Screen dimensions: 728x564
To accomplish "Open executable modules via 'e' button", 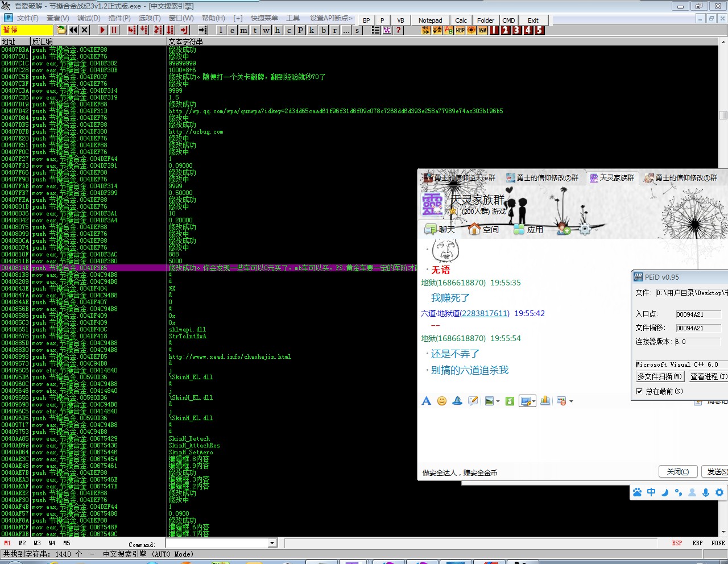I will pos(233,30).
